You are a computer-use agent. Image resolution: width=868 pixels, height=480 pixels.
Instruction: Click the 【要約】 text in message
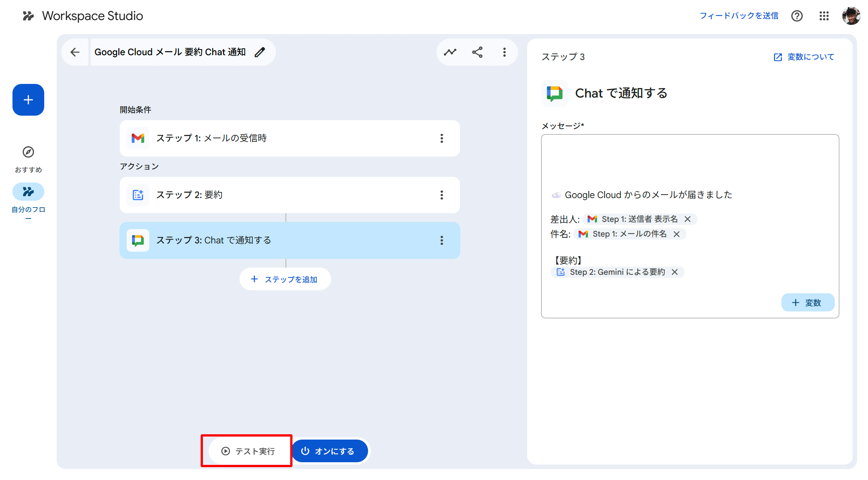[568, 260]
